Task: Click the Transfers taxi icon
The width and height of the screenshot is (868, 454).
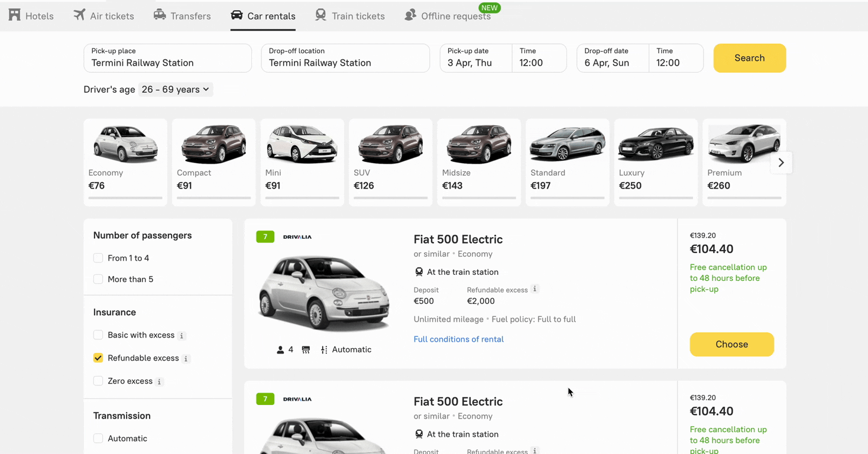Action: point(160,15)
